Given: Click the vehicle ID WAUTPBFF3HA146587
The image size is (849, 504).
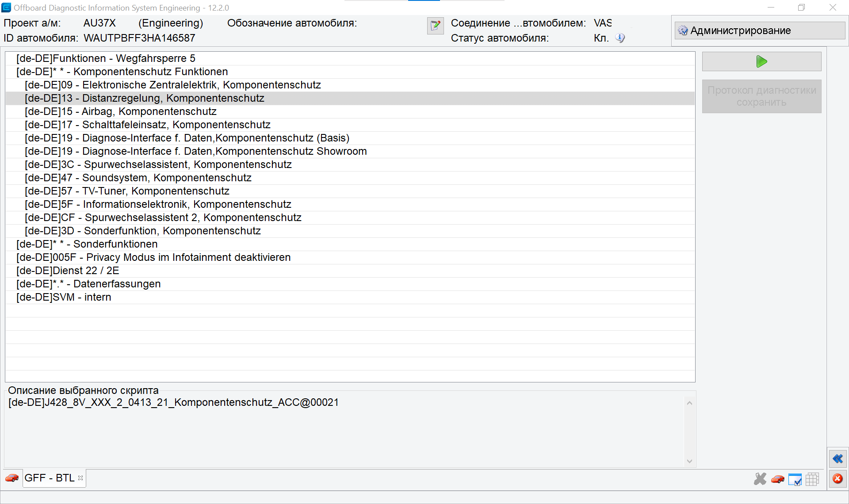Looking at the screenshot, I should click(x=139, y=38).
